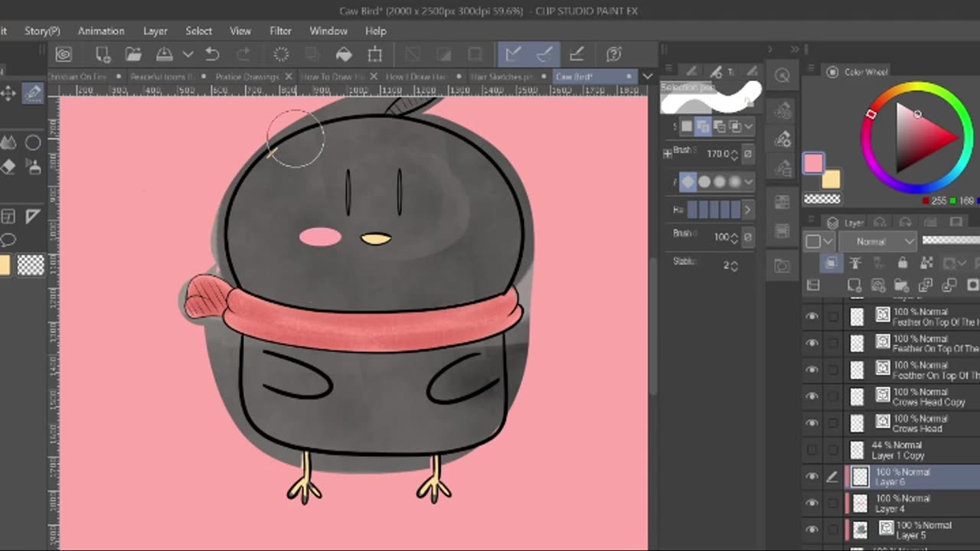980x551 pixels.
Task: Click the stabilization value stepper
Action: 734,266
